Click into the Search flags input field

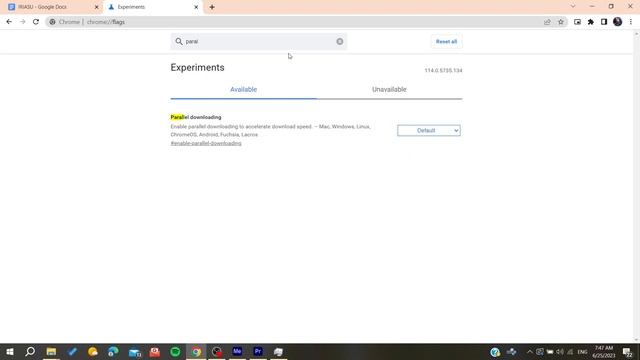pyautogui.click(x=260, y=41)
